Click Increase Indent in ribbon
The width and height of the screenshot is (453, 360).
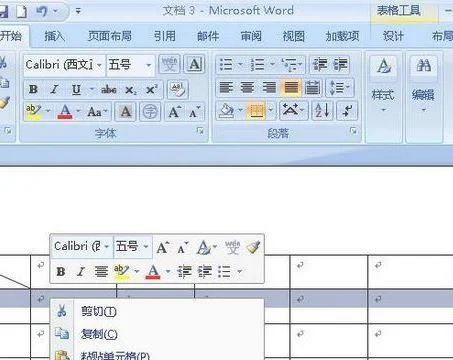(x=340, y=64)
